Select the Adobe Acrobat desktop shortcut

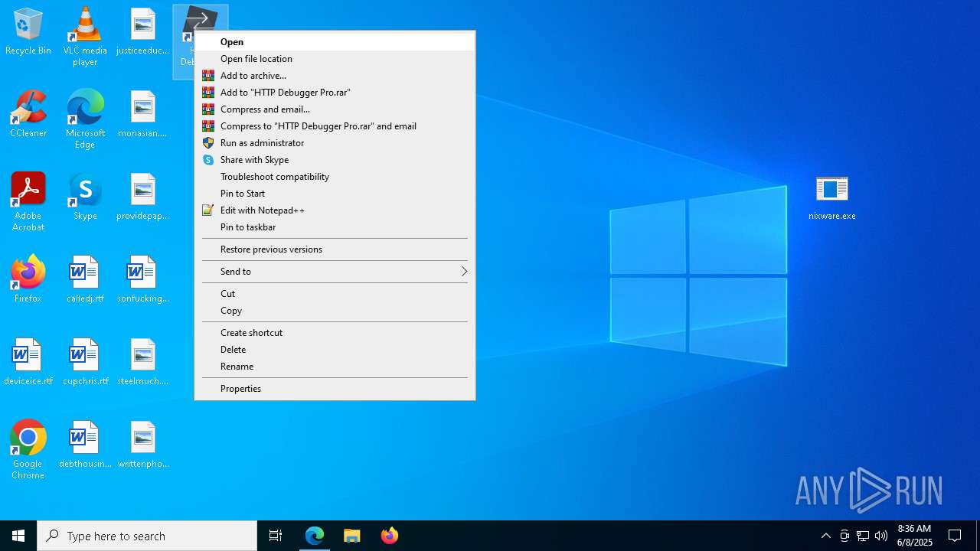[x=28, y=202]
